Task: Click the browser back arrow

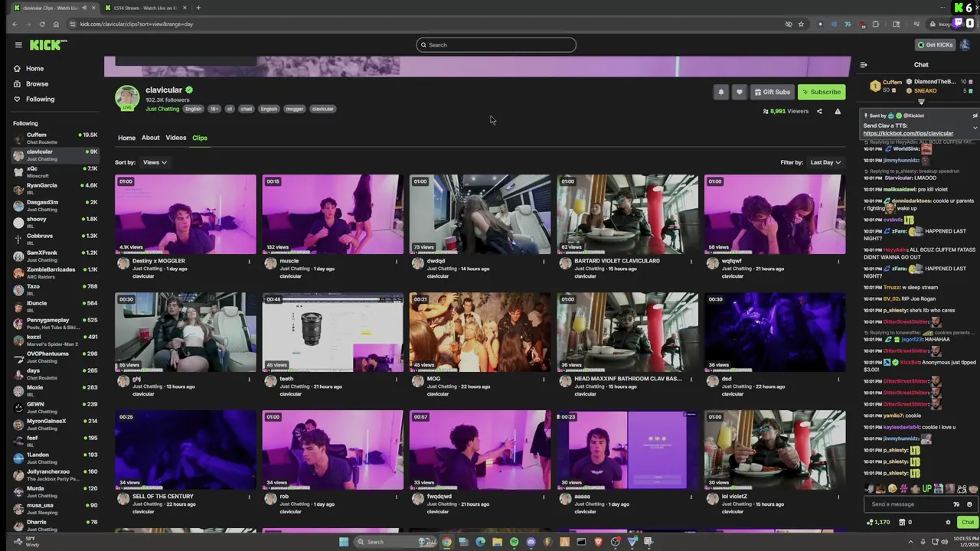Action: pyautogui.click(x=15, y=24)
